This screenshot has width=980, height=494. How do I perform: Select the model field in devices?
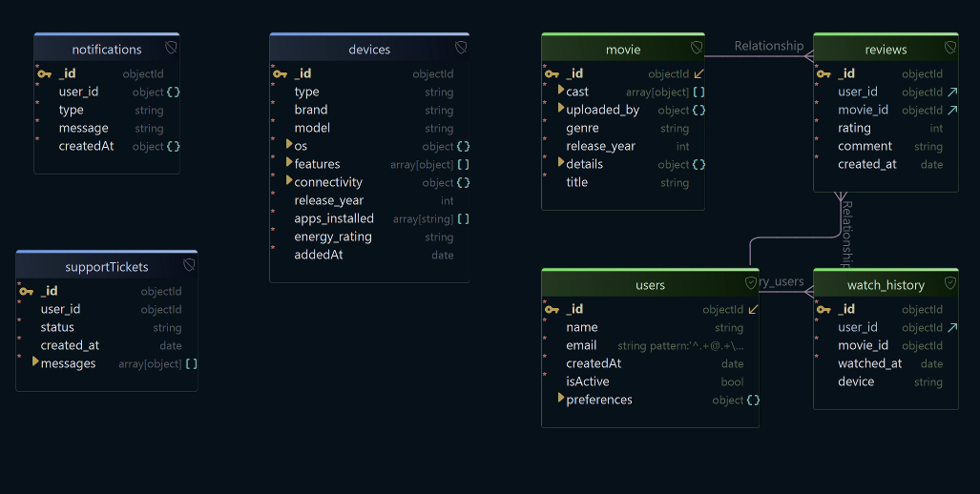click(x=369, y=128)
